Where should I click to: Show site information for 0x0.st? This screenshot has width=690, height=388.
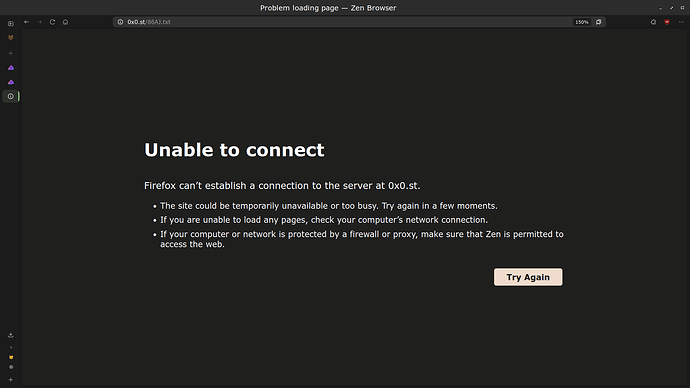[120, 22]
